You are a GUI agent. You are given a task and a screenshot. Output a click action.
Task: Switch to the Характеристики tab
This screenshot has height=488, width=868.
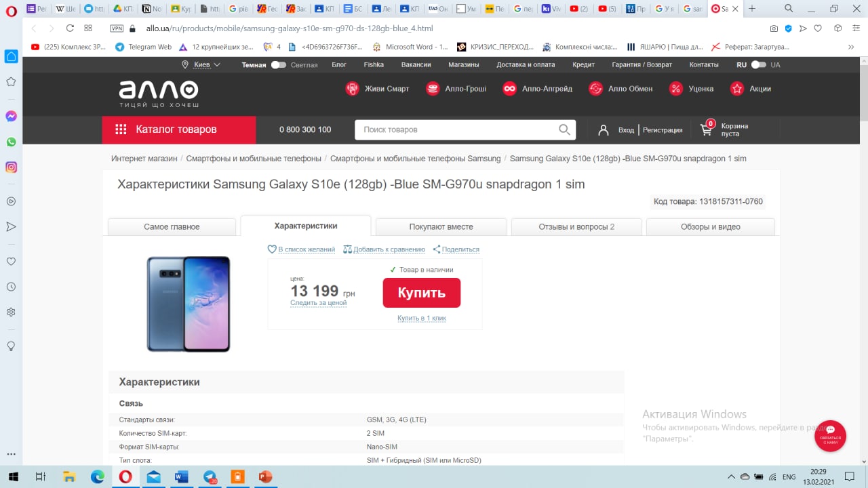pyautogui.click(x=306, y=226)
